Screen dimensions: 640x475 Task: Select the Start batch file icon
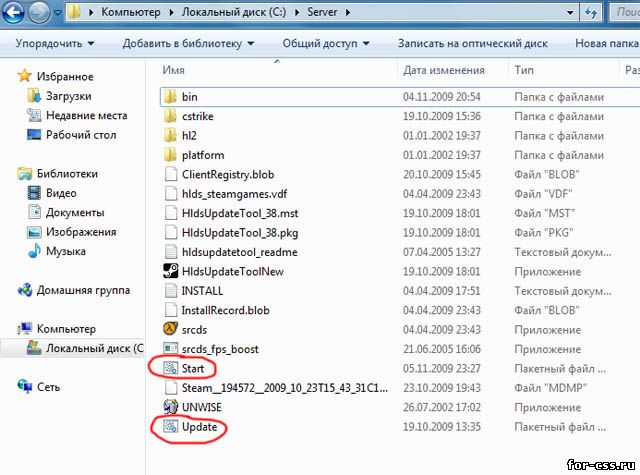(x=171, y=368)
